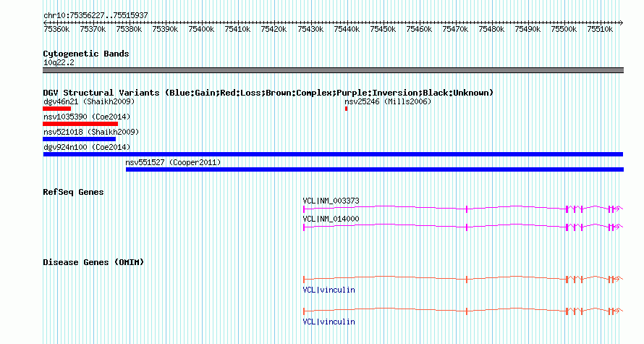Select the upper orange OMIM VCL gene glyph
The width and height of the screenshot is (644, 344).
(463, 280)
